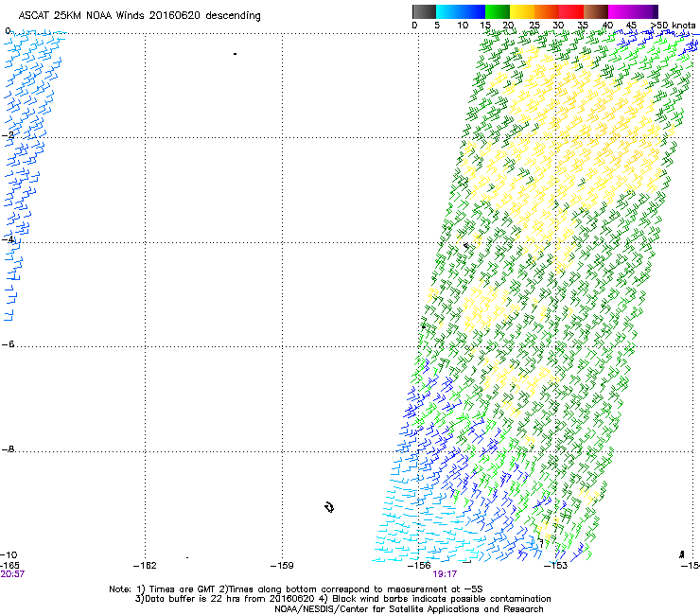Click the purple time stamp 19:17
Screen dimensions: 700x615
tap(445, 574)
